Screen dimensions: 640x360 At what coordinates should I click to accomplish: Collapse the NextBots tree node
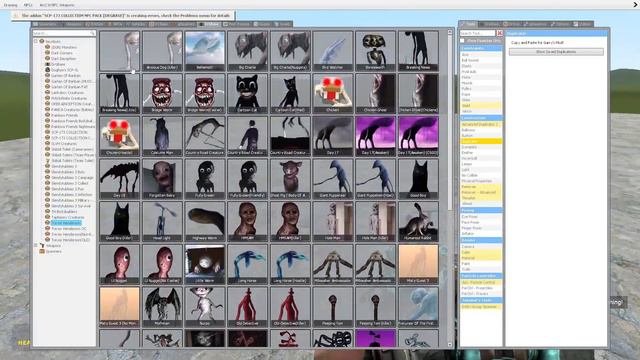pyautogui.click(x=36, y=41)
